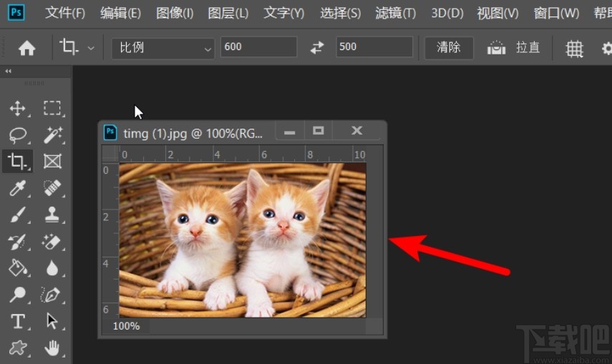
Task: Select the Eyedropper tool
Action: [17, 188]
